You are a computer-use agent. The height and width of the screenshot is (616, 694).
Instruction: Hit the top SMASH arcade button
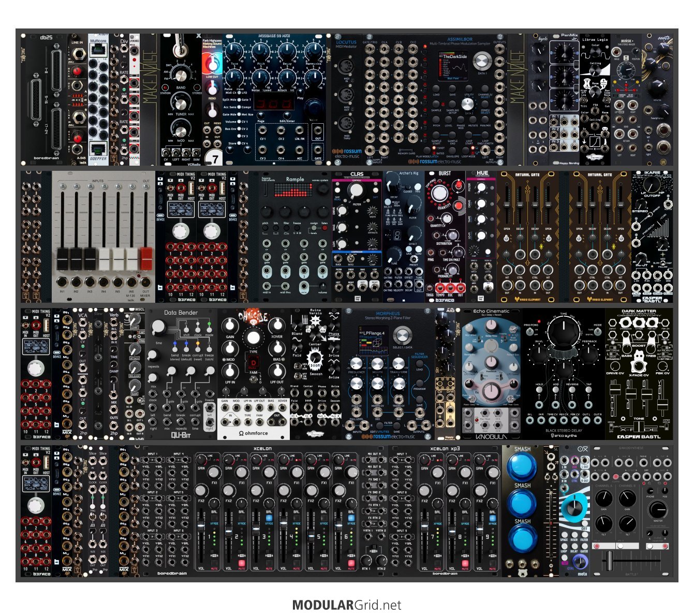[522, 466]
